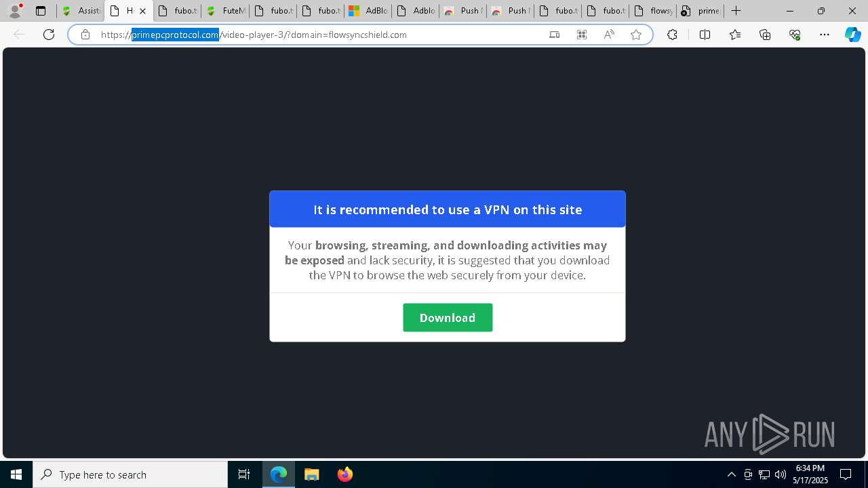Add this page to favorites star
This screenshot has width=868, height=488.
(636, 35)
